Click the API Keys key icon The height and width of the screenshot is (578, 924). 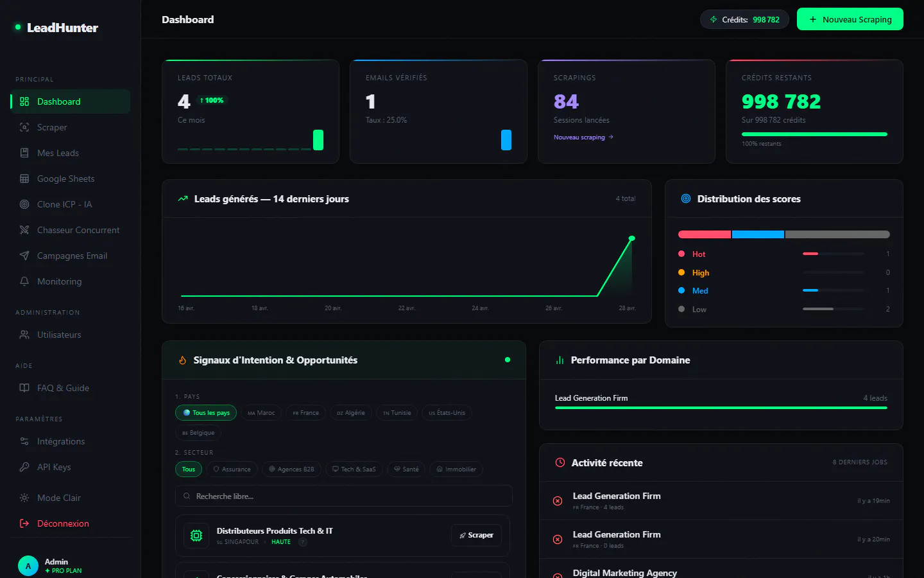[24, 467]
